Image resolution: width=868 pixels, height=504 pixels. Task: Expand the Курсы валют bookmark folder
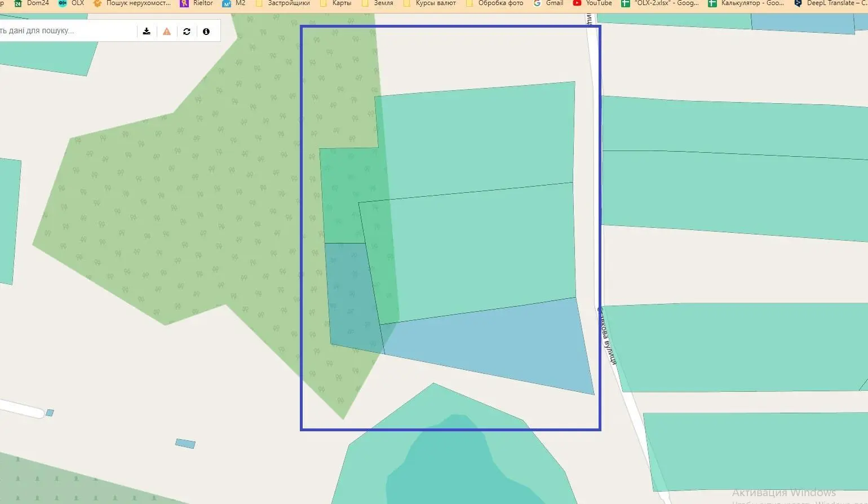[x=430, y=3]
